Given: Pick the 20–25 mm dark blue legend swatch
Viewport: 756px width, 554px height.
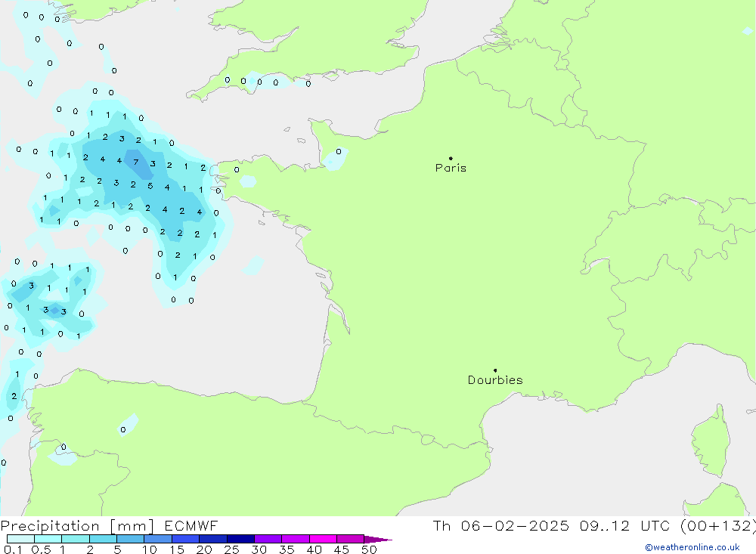Looking at the screenshot, I should 213,539.
